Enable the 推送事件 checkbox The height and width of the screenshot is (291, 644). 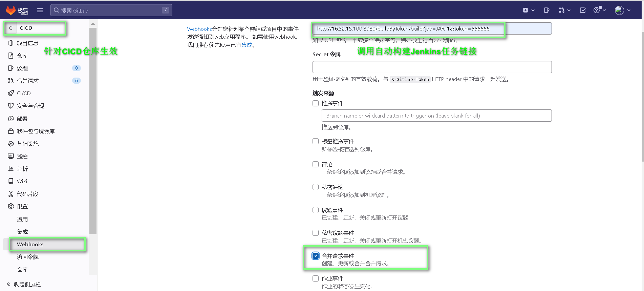point(316,103)
